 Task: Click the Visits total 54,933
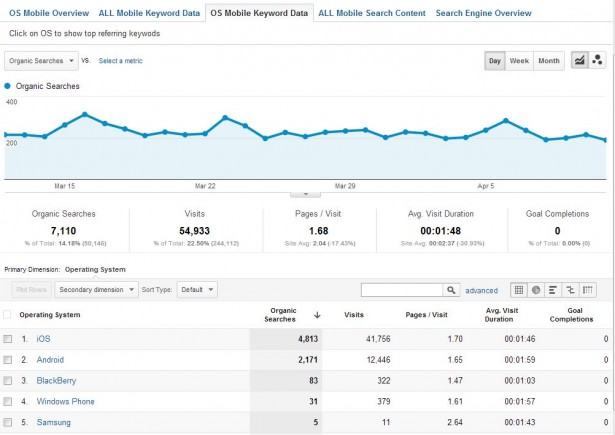[x=195, y=231]
